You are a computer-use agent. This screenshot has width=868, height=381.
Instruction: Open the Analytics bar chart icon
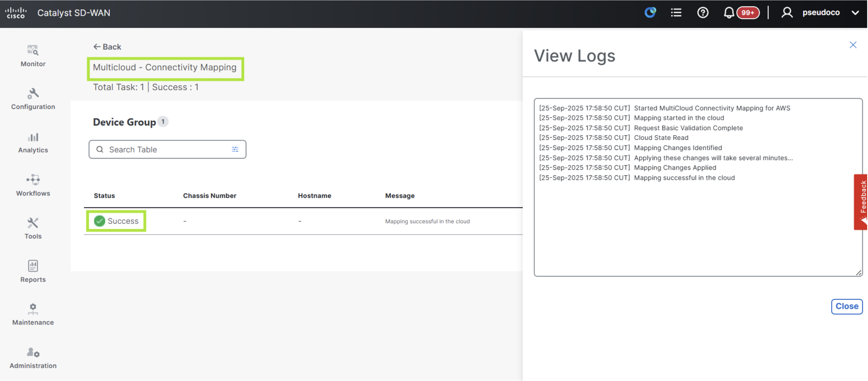pyautogui.click(x=33, y=137)
